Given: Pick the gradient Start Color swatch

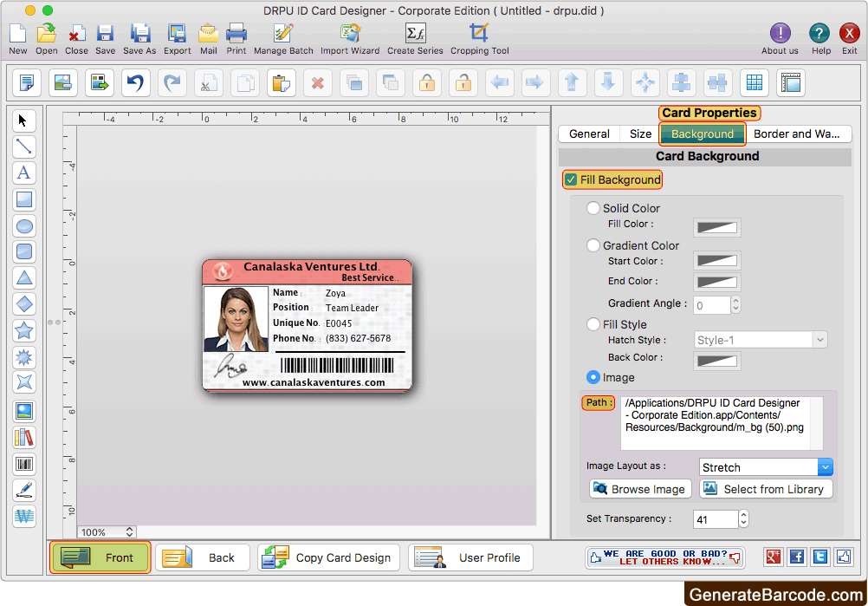Looking at the screenshot, I should pyautogui.click(x=717, y=260).
